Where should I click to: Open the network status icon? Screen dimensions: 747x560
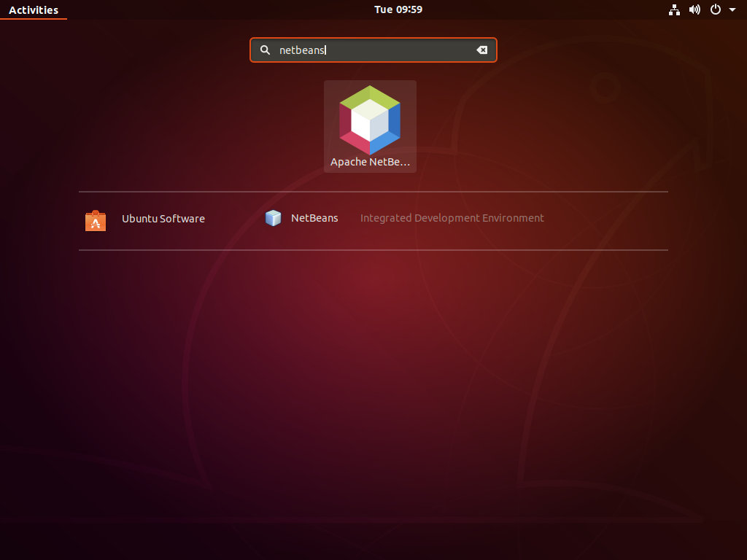pos(674,9)
